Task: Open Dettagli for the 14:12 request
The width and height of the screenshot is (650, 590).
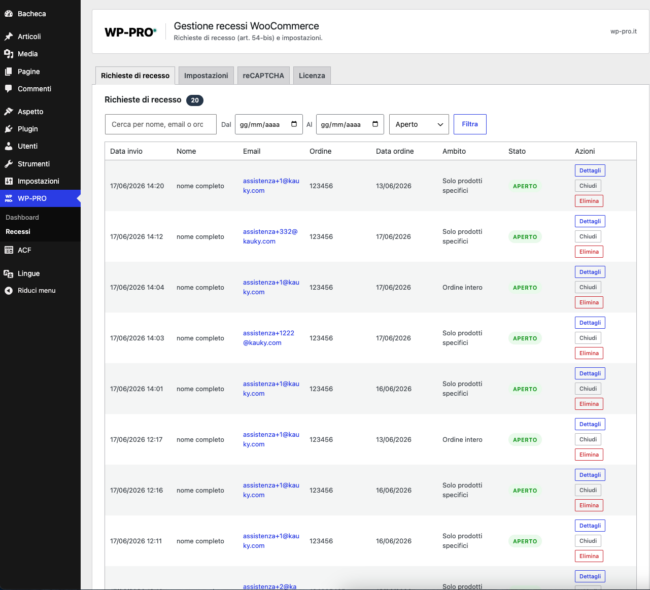Action: pos(590,221)
